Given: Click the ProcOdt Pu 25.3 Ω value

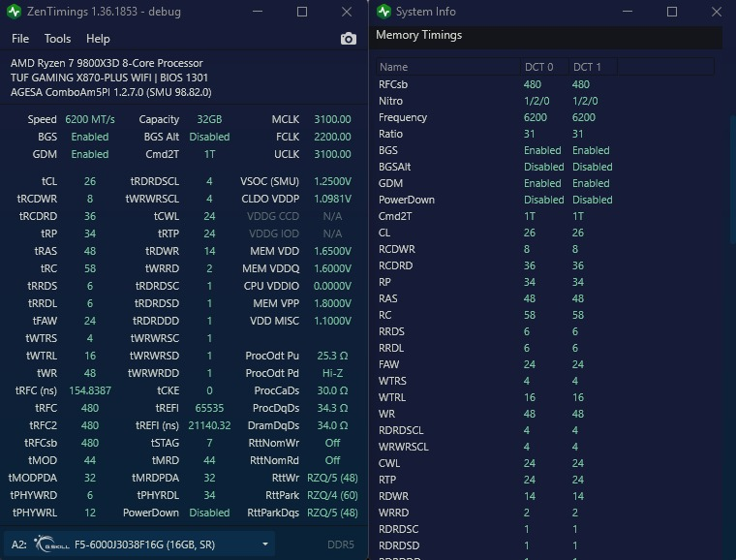Looking at the screenshot, I should tap(332, 356).
